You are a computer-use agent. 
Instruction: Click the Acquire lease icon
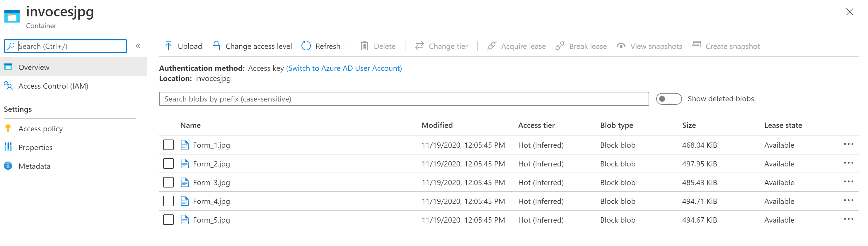(x=492, y=46)
